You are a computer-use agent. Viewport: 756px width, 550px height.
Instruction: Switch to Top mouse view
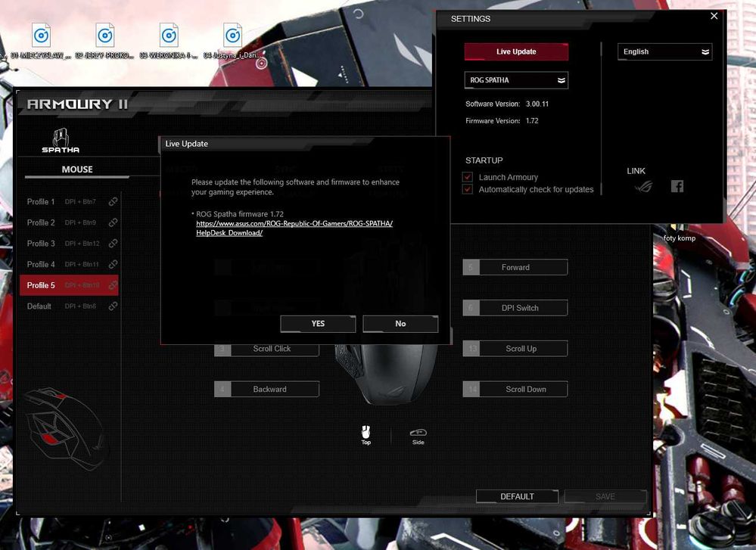366,434
